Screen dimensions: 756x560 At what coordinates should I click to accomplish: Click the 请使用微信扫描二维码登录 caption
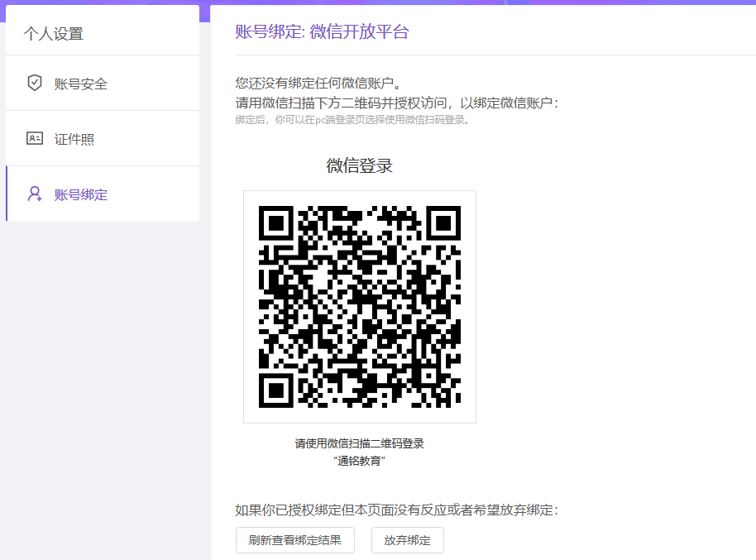tap(360, 443)
